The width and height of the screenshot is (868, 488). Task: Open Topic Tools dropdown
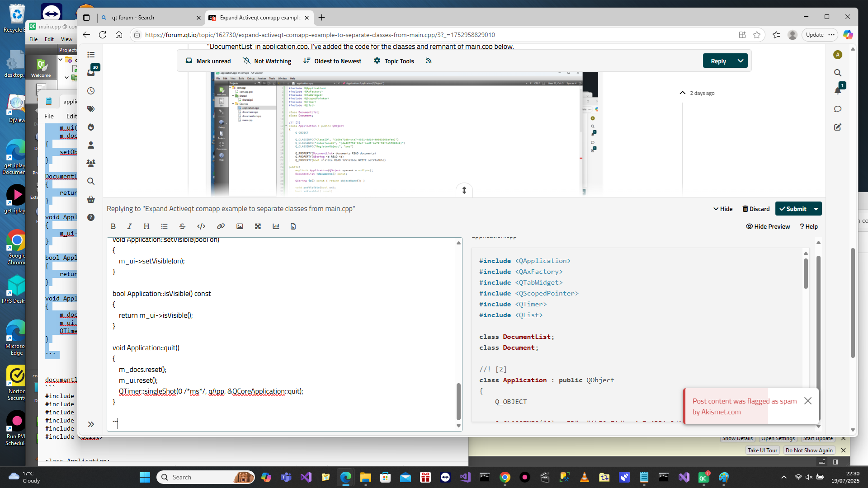pyautogui.click(x=394, y=61)
